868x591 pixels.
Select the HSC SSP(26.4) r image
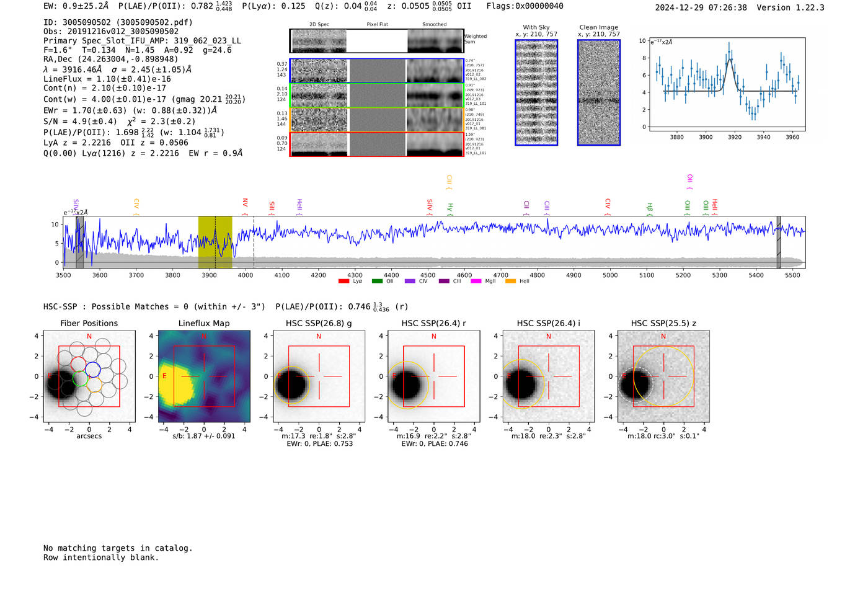coord(433,376)
